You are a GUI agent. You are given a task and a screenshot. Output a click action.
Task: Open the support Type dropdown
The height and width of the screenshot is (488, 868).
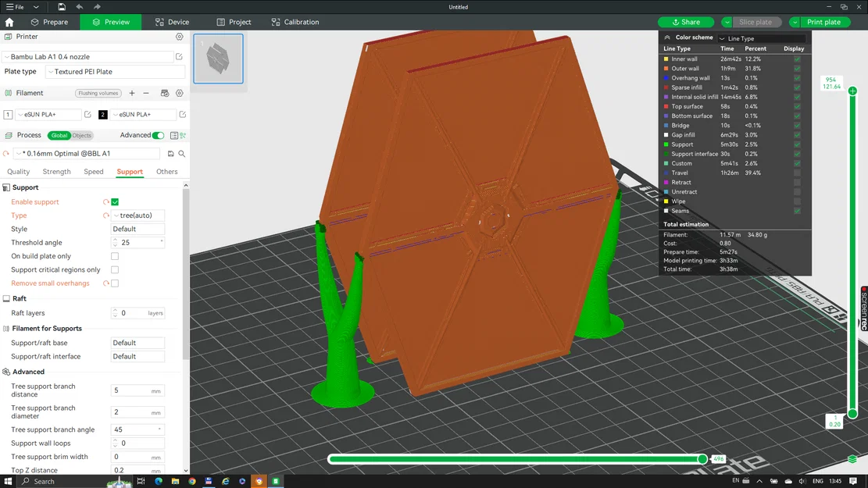tap(138, 216)
